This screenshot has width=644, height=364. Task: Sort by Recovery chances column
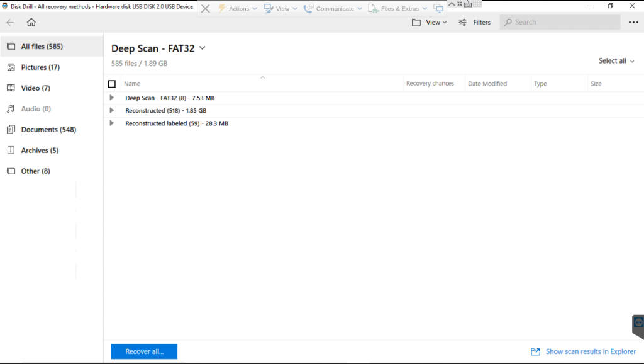[430, 84]
